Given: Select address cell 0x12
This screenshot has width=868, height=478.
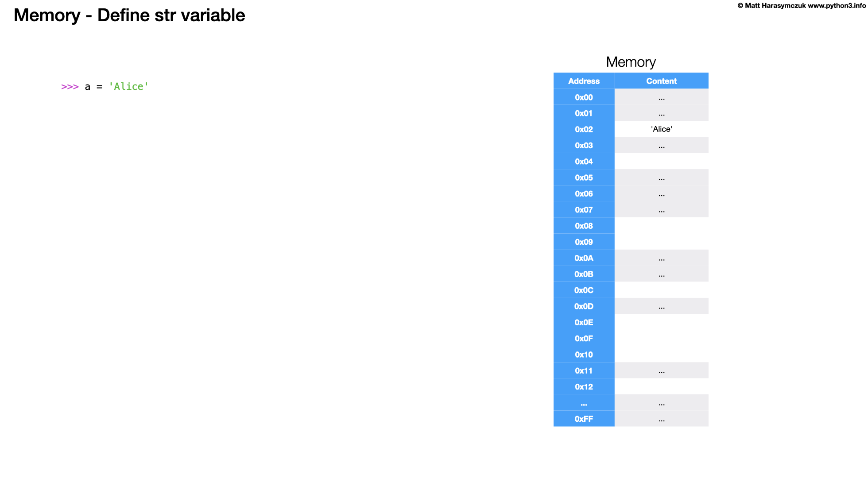Looking at the screenshot, I should click(584, 387).
